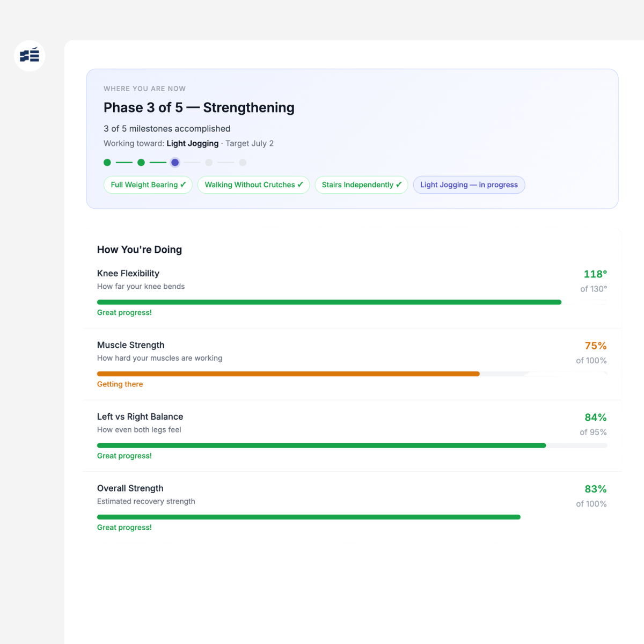Click the first green milestone dot

click(x=107, y=163)
